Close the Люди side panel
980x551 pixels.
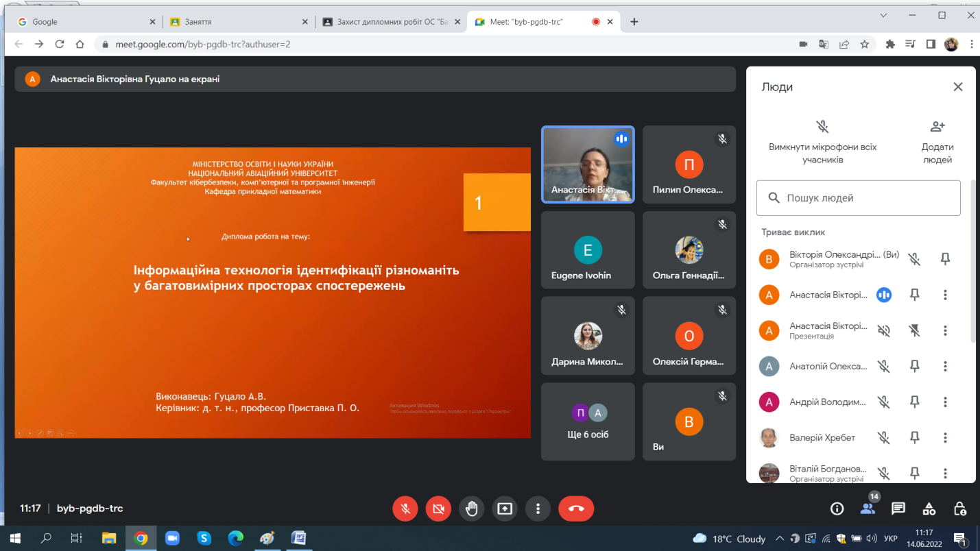click(x=958, y=87)
